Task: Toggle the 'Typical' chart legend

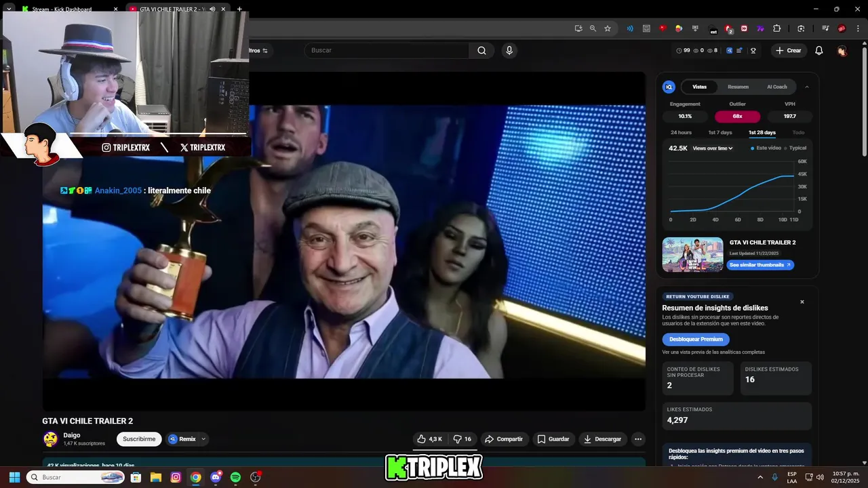Action: click(x=795, y=148)
